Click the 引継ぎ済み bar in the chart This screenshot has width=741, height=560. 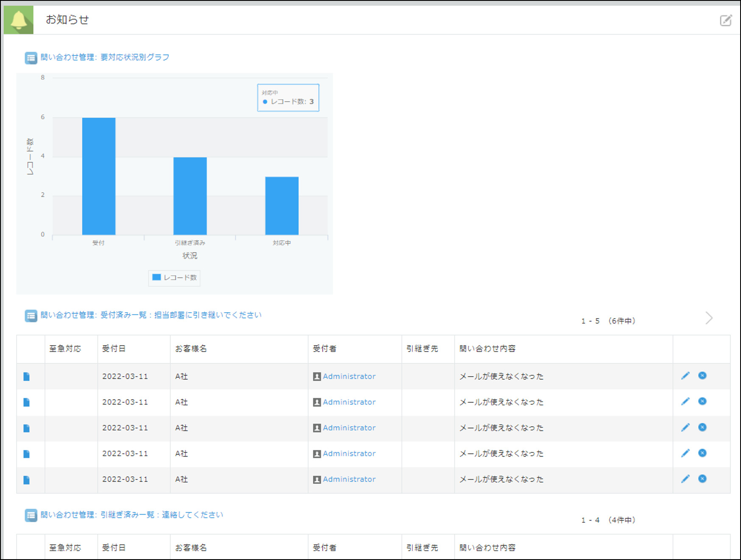point(190,196)
